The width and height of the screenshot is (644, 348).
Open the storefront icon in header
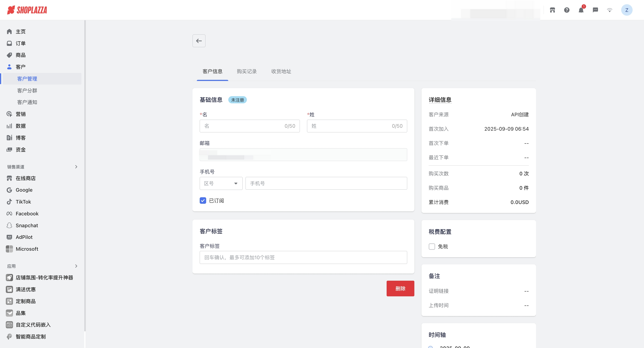pos(552,10)
